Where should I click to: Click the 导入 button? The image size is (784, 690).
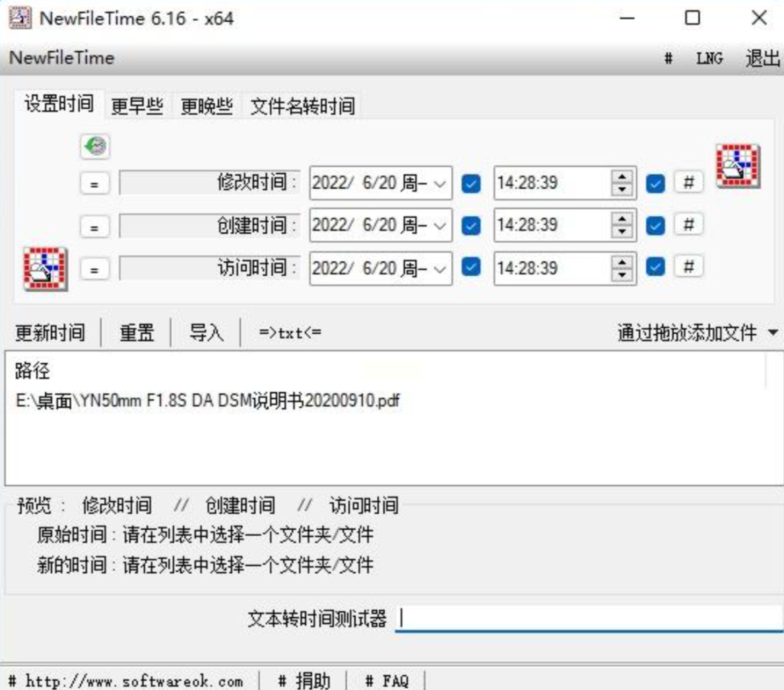pyautogui.click(x=206, y=332)
